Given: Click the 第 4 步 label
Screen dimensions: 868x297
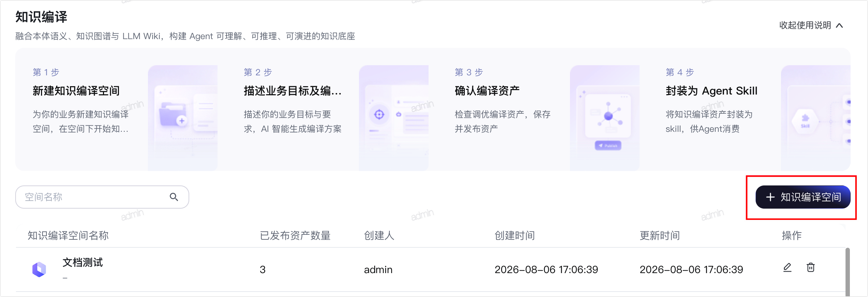Looking at the screenshot, I should (680, 72).
